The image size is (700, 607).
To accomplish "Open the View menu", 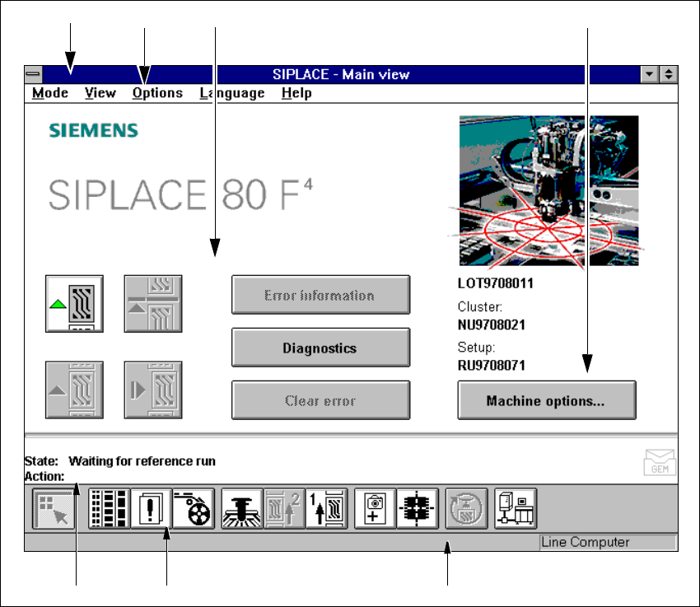I will [x=100, y=93].
